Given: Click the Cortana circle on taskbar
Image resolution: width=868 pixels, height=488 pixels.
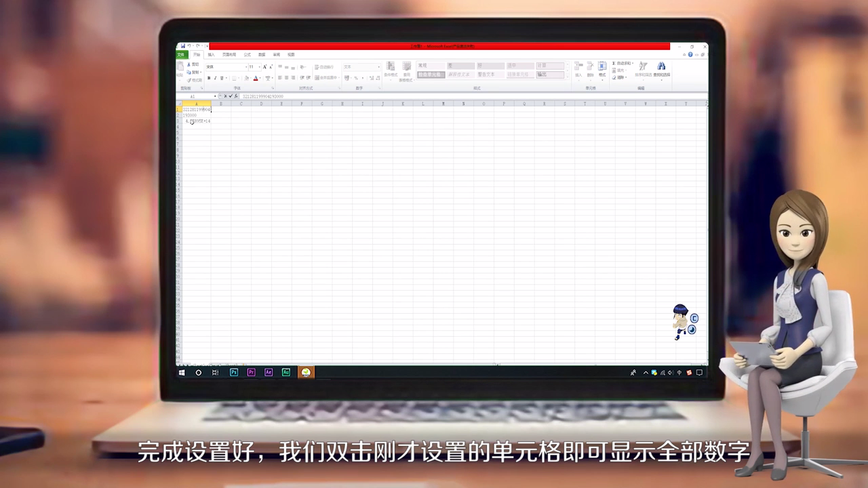Looking at the screenshot, I should 199,372.
